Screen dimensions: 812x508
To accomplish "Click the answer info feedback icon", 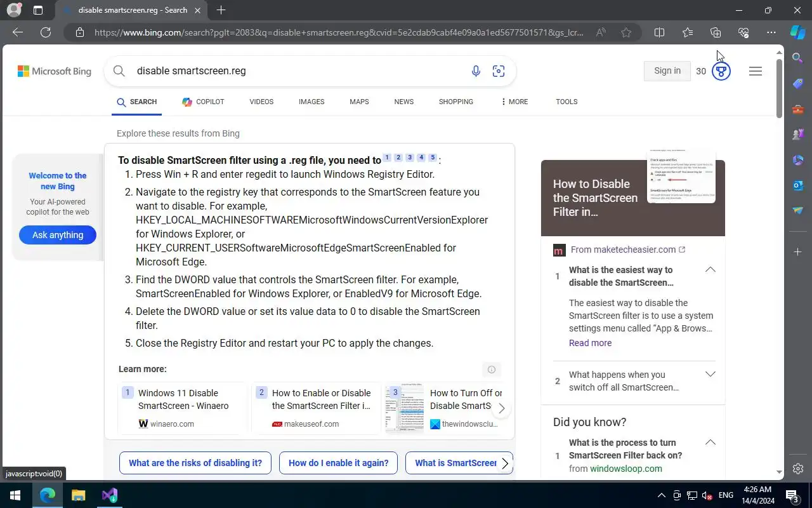I will point(491,369).
